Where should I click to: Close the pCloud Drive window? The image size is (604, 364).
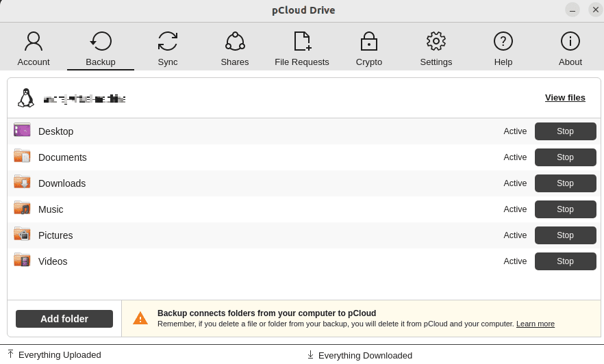point(596,10)
